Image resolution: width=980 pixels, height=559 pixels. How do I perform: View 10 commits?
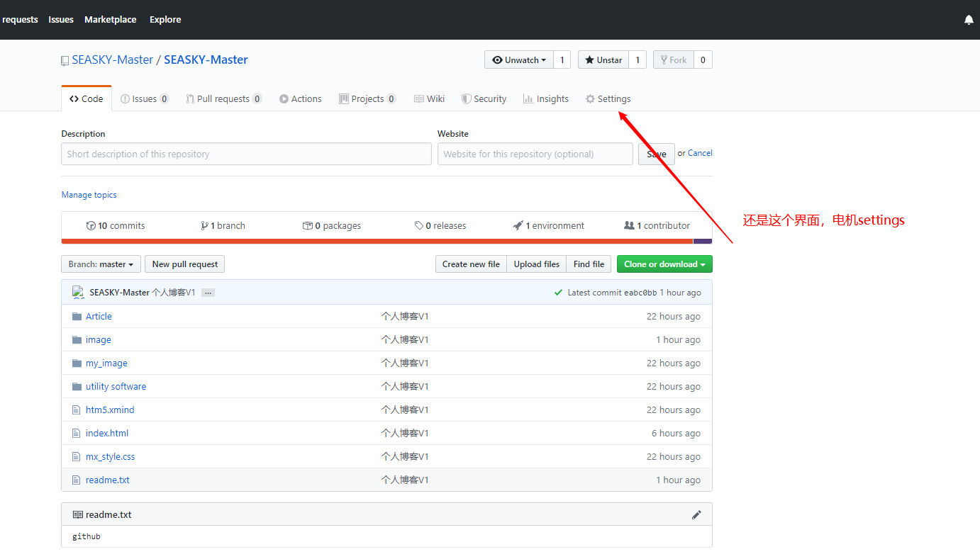pyautogui.click(x=116, y=226)
